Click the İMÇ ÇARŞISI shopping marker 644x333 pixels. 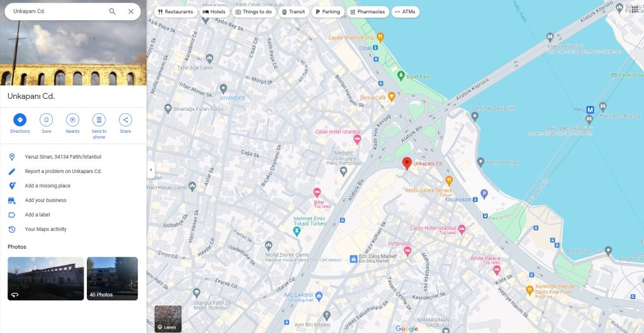point(319,295)
